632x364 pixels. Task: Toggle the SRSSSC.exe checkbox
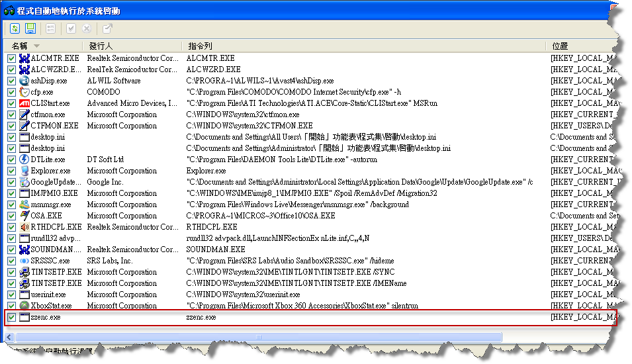pos(11,261)
